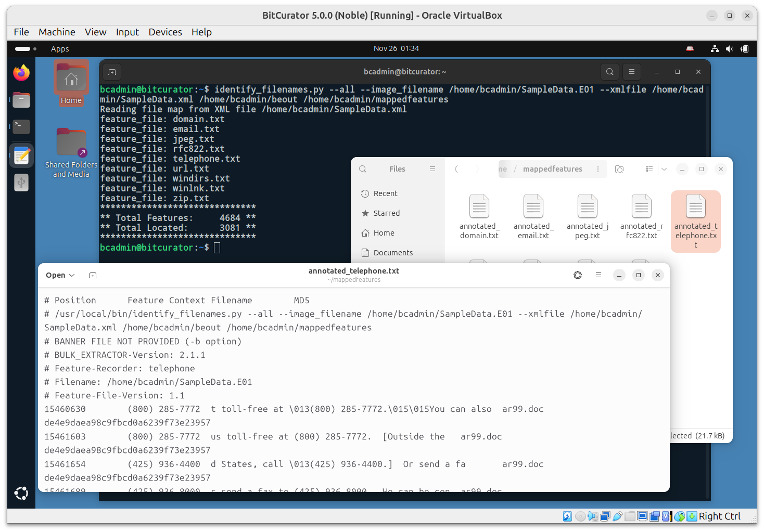Open the VirtualBox Help menu

[x=201, y=32]
